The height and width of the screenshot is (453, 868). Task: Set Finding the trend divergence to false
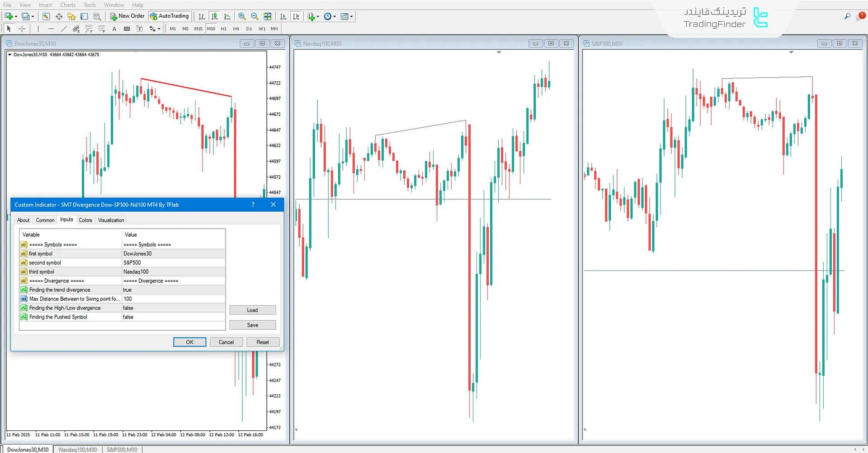pos(173,290)
